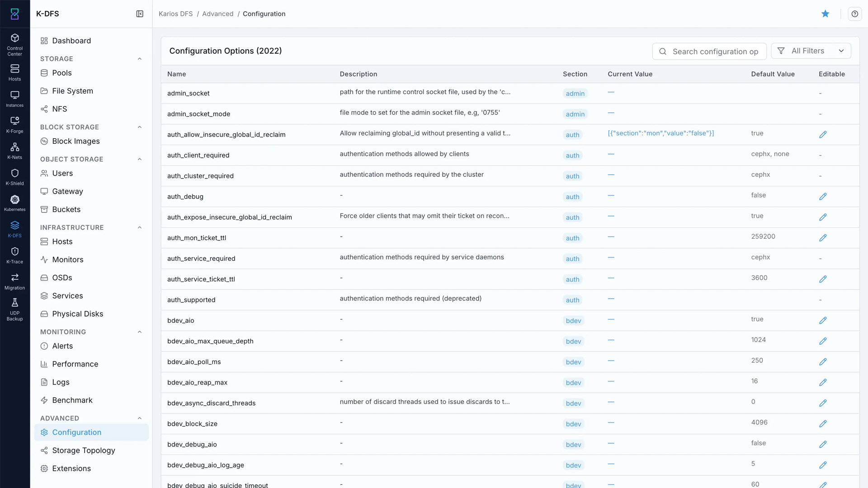
Task: Open K-Forge in the app rail
Action: pyautogui.click(x=14, y=125)
